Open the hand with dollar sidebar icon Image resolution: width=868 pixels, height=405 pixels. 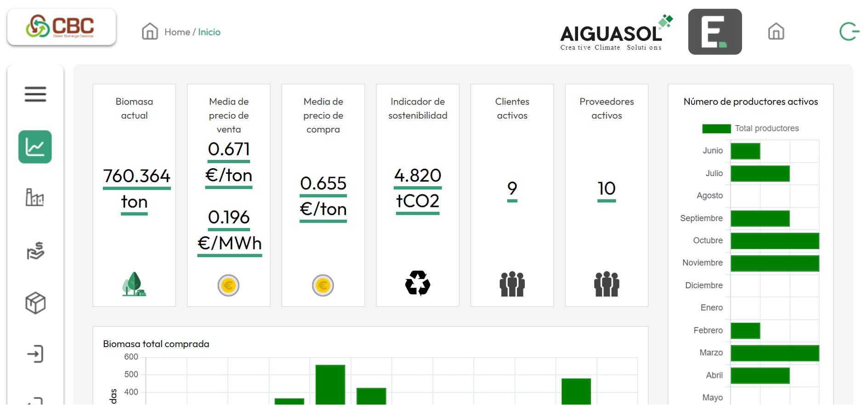pyautogui.click(x=35, y=251)
